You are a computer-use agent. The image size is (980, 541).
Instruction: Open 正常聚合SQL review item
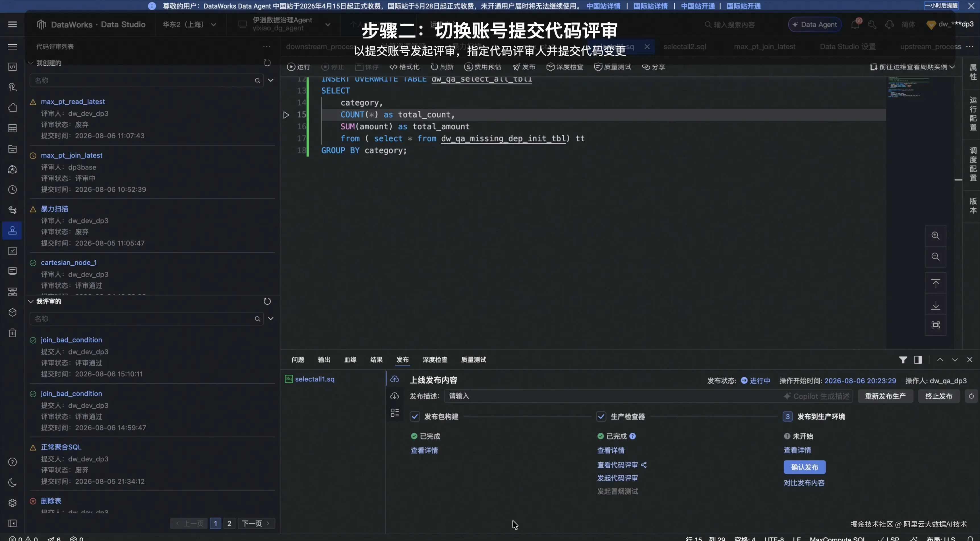(61, 447)
